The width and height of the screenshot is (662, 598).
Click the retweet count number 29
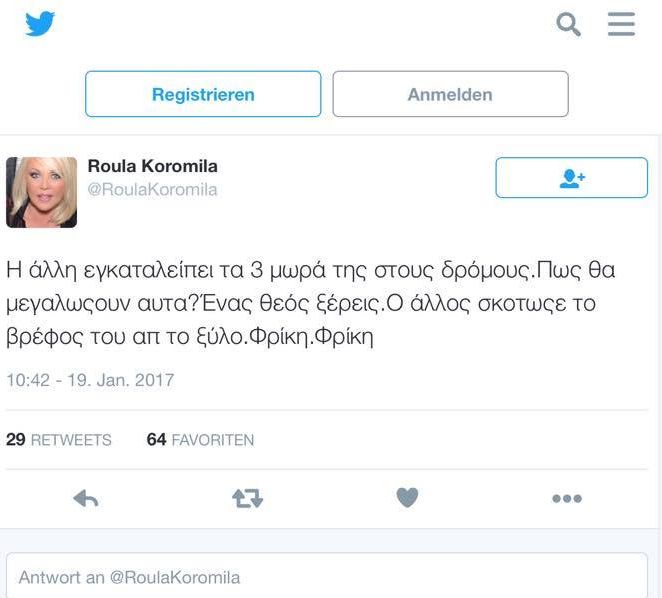pos(16,440)
